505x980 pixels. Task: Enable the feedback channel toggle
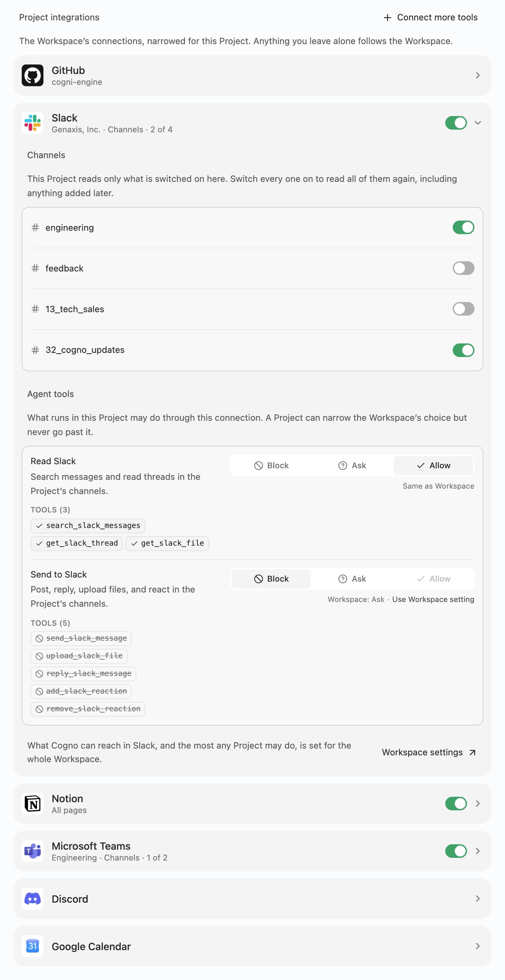coord(463,268)
